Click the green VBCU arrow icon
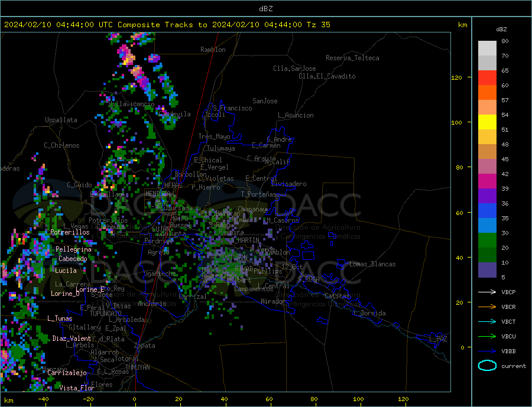 point(487,336)
